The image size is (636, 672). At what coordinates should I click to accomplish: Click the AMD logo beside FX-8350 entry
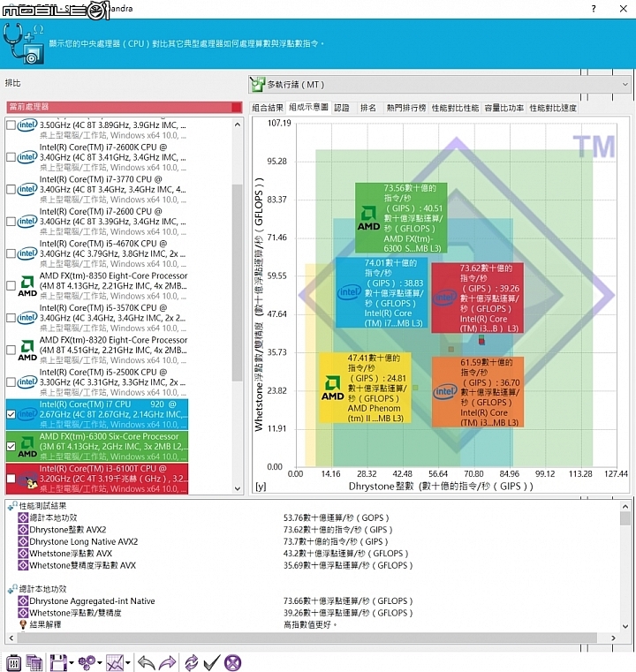click(x=27, y=286)
